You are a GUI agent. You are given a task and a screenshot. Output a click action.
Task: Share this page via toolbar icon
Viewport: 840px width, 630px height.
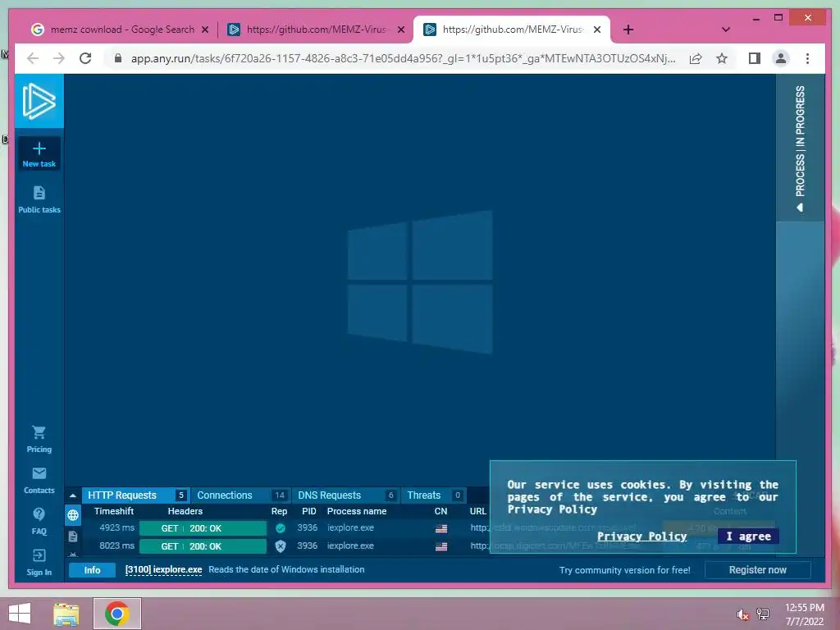click(696, 58)
